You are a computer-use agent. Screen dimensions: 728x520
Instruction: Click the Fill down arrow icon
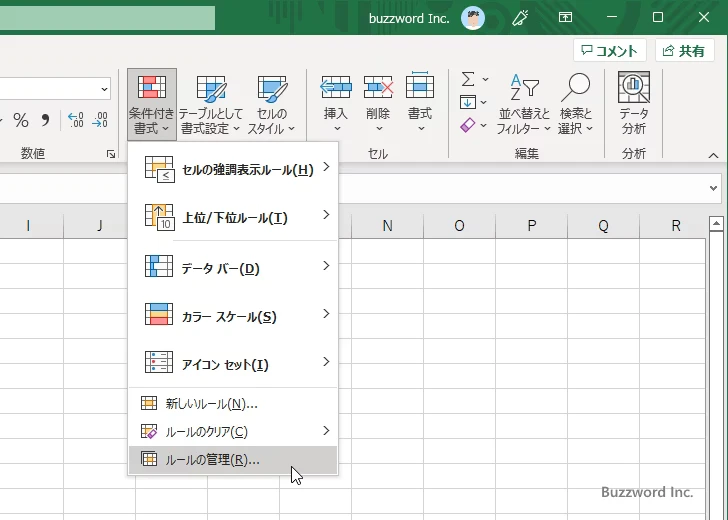[x=468, y=102]
